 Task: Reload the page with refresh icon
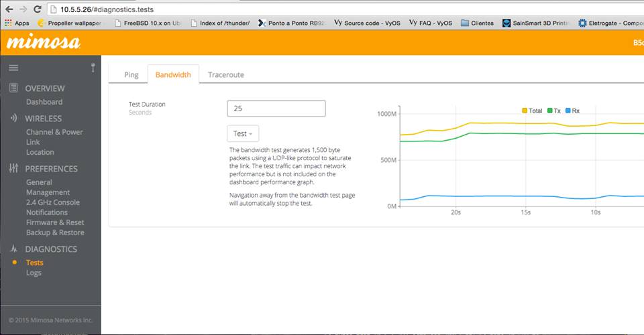[38, 9]
